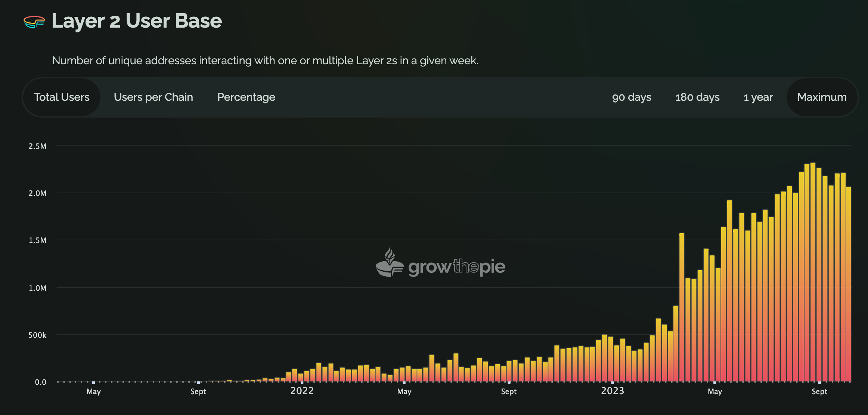Click the 2.0M y-axis label
This screenshot has height=415, width=868.
[x=38, y=193]
